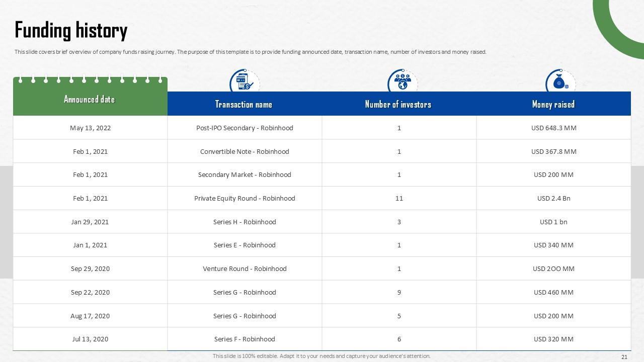
Task: Click the investors globe icon above Number of investors
Action: tap(403, 81)
